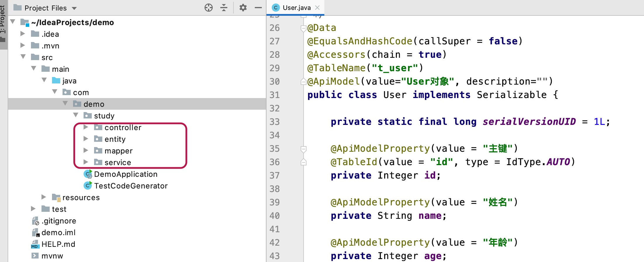Hide the project panel with minus icon
644x262 pixels.
pos(258,8)
